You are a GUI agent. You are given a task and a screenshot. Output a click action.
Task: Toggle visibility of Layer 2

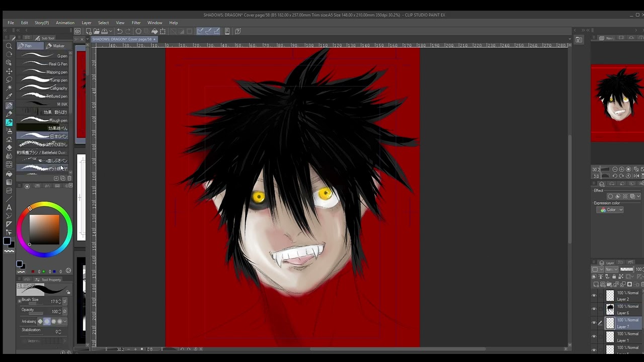594,296
